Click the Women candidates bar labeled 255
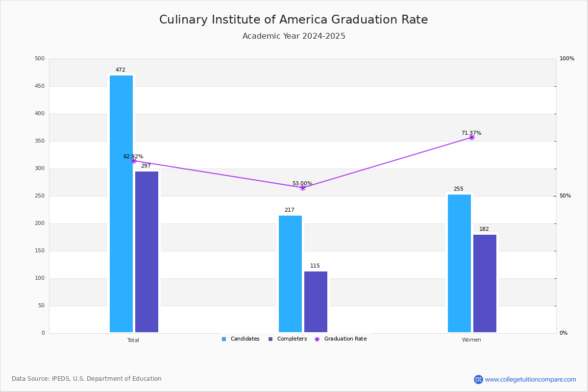 [x=459, y=264]
